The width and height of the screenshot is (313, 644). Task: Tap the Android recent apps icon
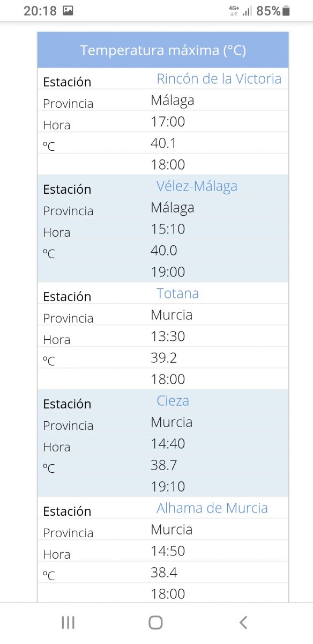pos(68,623)
